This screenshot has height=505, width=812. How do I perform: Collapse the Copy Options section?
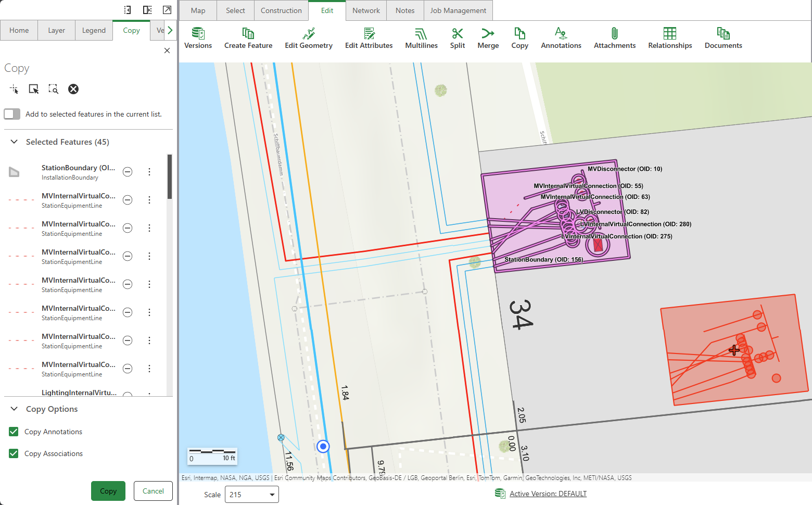click(x=14, y=409)
